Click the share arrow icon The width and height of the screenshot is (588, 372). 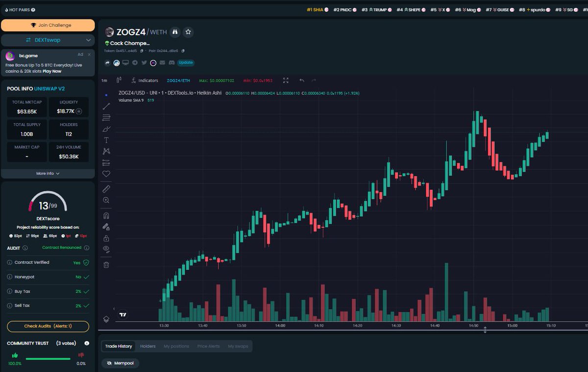pyautogui.click(x=108, y=63)
